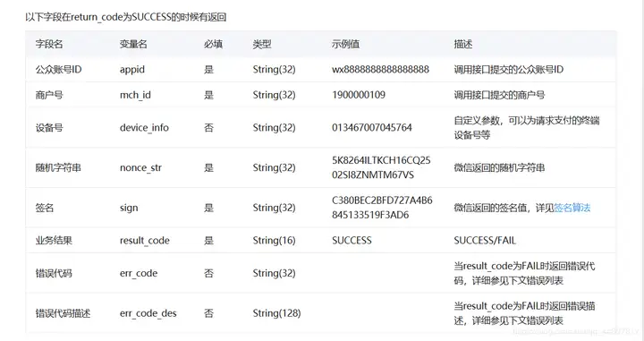This screenshot has width=644, height=341.
Task: Click the nonce_str variable name
Action: click(x=141, y=167)
